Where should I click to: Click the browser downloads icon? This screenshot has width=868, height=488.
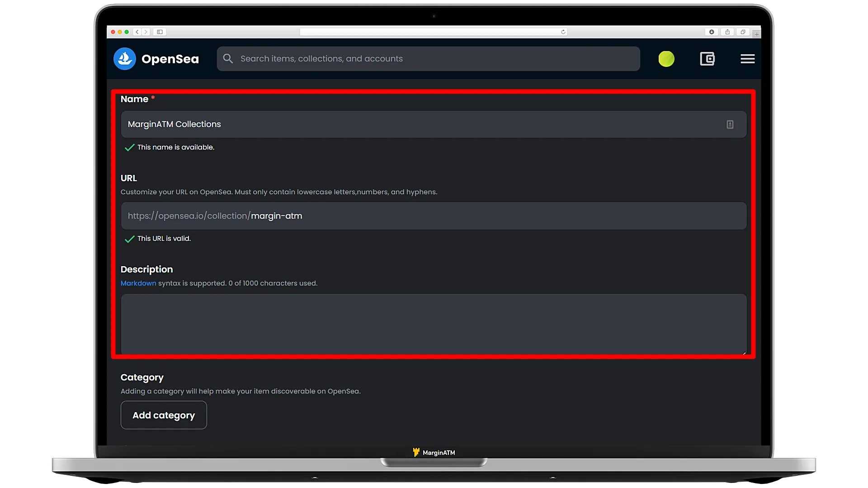[712, 32]
